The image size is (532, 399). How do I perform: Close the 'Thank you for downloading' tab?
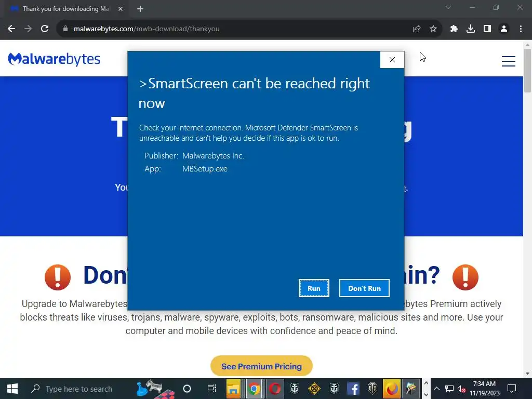pyautogui.click(x=121, y=9)
